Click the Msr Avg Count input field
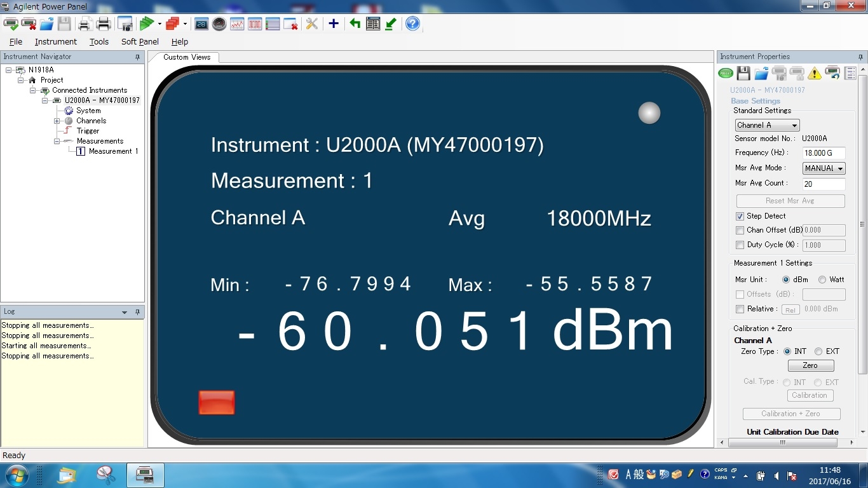 pos(824,184)
